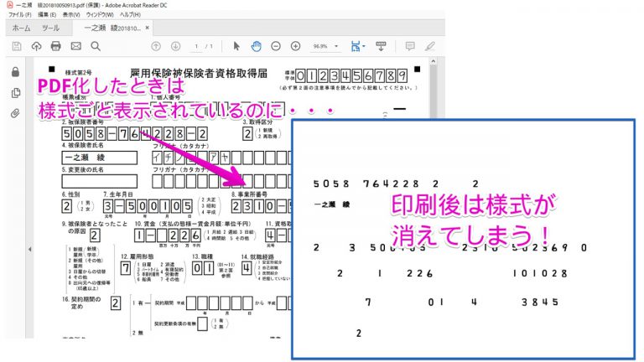Click the 被保険者となったことの原因 box

[x=95, y=235]
